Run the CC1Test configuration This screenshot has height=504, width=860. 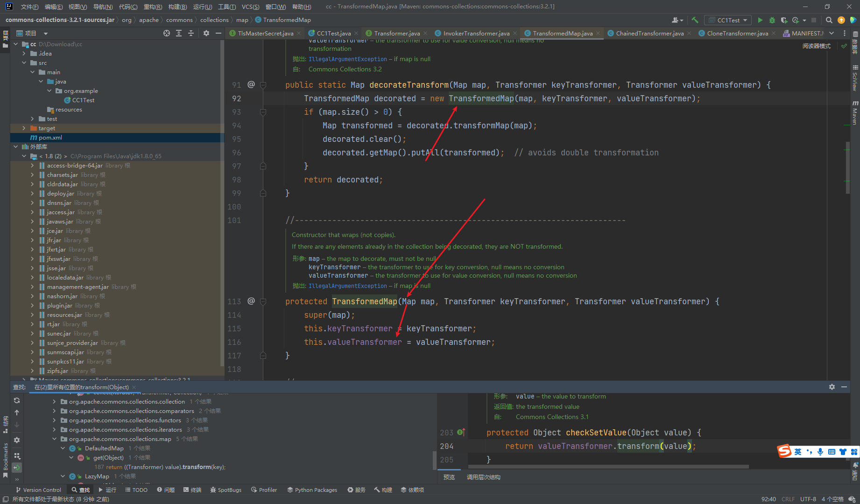click(760, 20)
